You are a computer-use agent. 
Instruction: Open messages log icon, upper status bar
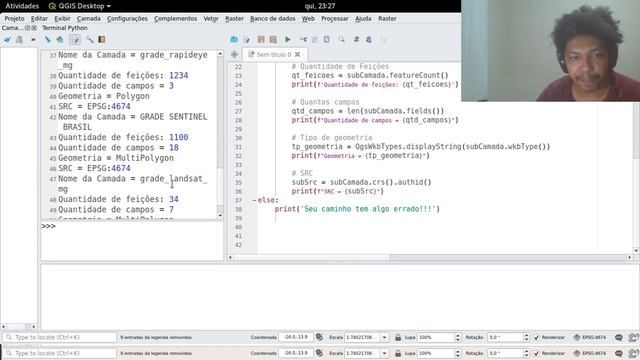click(619, 338)
